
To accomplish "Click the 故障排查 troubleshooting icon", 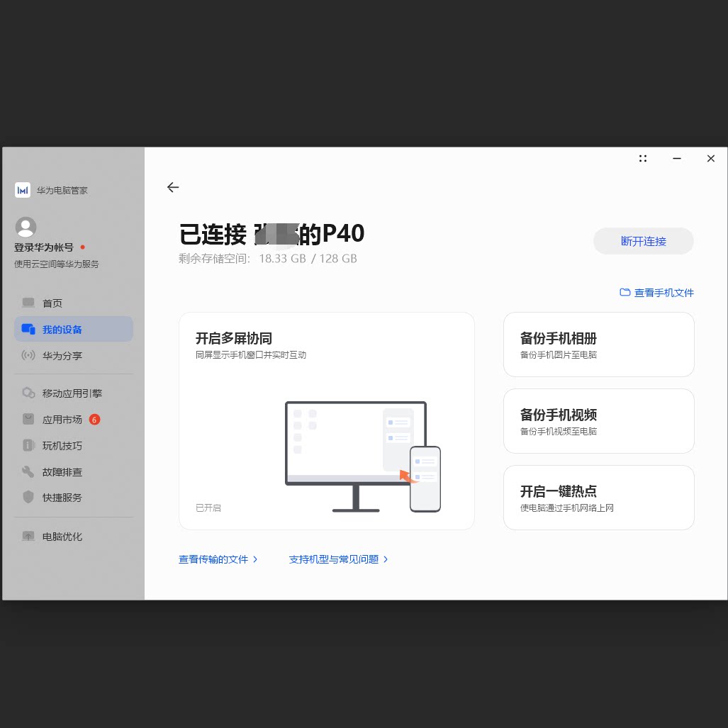I will pyautogui.click(x=28, y=471).
